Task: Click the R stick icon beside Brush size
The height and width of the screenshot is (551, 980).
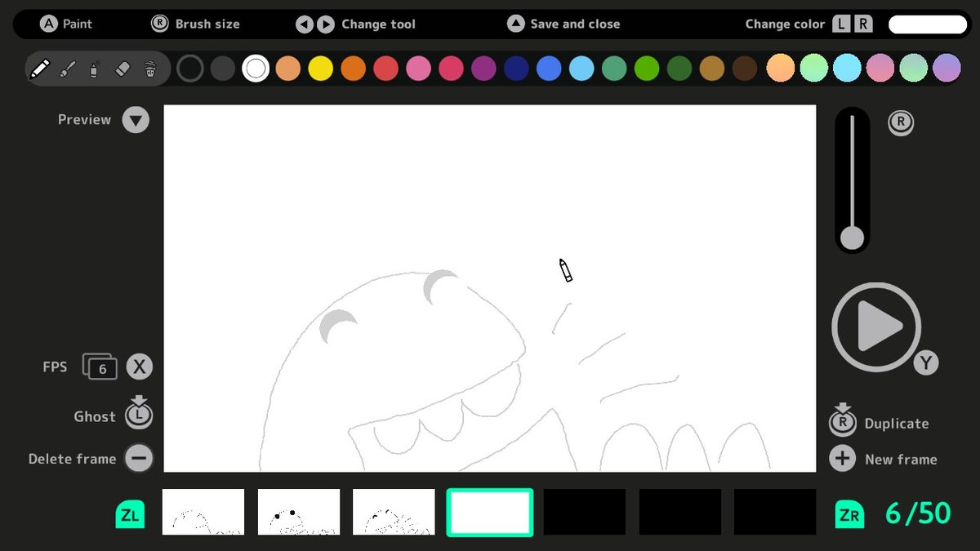Action: (160, 24)
